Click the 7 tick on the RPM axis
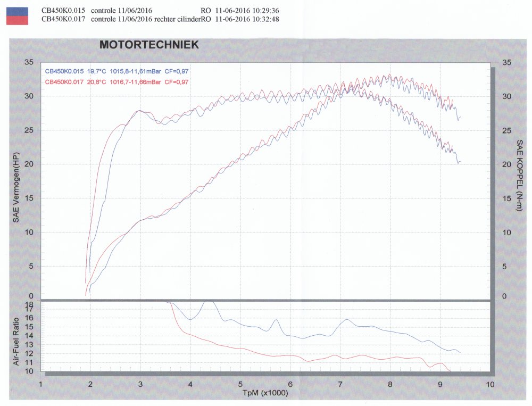This screenshot has width=532, height=406. tap(340, 384)
